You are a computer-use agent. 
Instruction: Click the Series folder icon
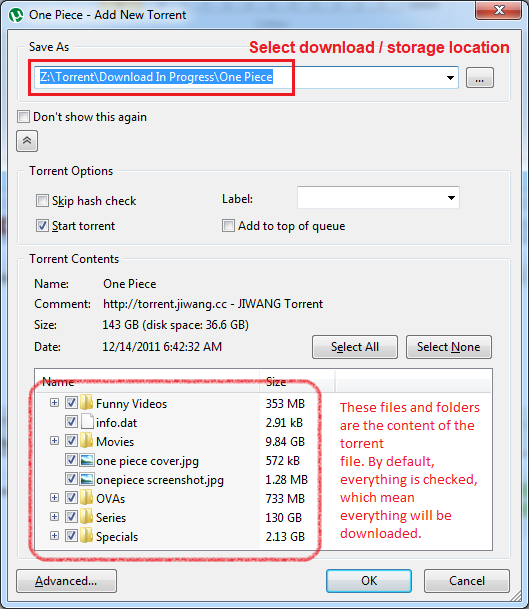pyautogui.click(x=86, y=517)
